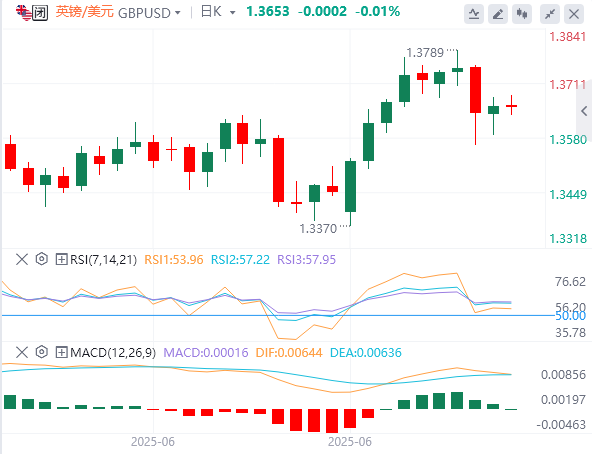Click the 闭 market status badge
Screen dimensions: 592x454
(x=40, y=12)
